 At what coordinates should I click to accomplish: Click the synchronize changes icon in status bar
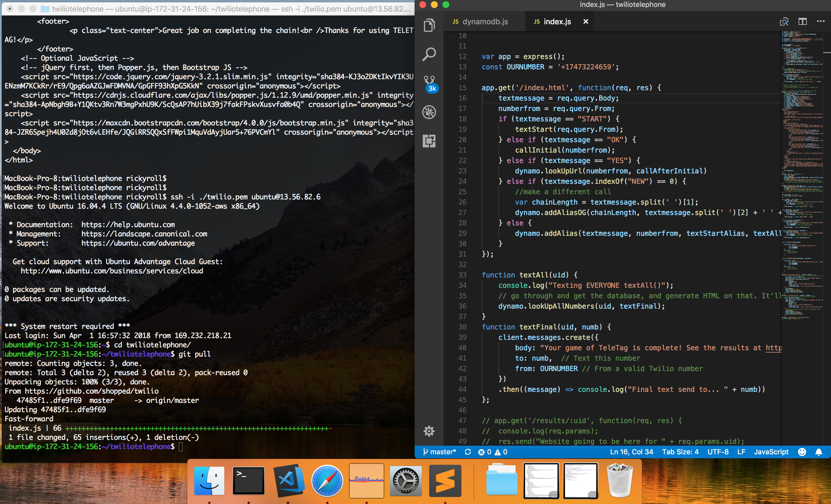pyautogui.click(x=468, y=452)
